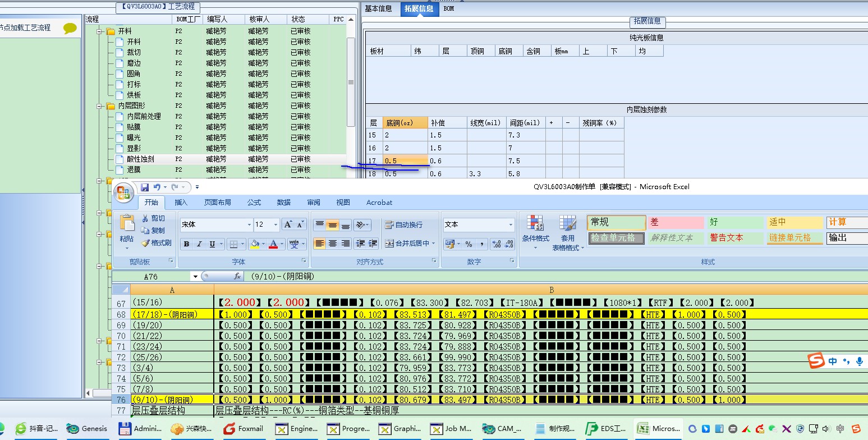Open the fill color dropdown arrow
Image resolution: width=868 pixels, height=440 pixels.
pyautogui.click(x=263, y=244)
